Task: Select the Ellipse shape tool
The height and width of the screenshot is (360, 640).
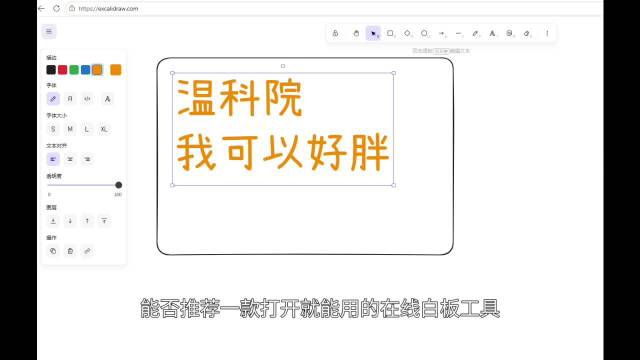Action: [424, 33]
